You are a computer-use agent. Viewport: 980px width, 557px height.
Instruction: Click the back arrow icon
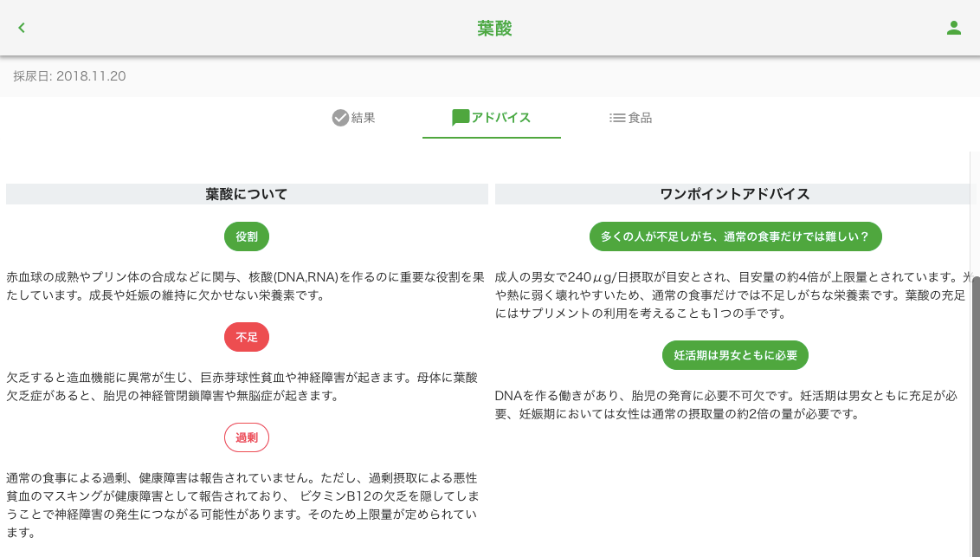click(22, 28)
